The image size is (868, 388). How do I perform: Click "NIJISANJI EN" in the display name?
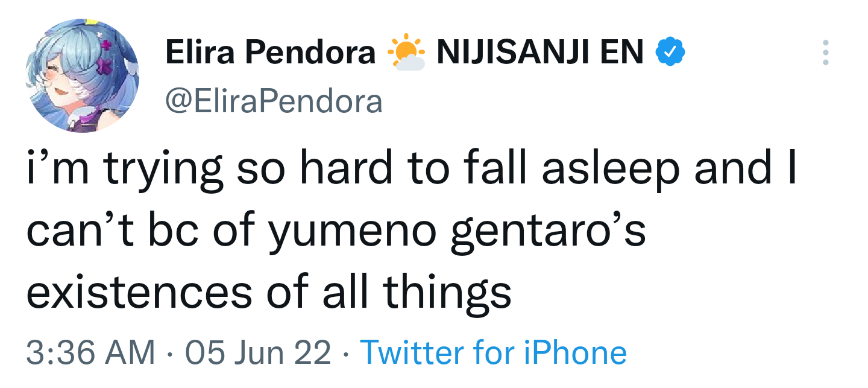click(540, 54)
